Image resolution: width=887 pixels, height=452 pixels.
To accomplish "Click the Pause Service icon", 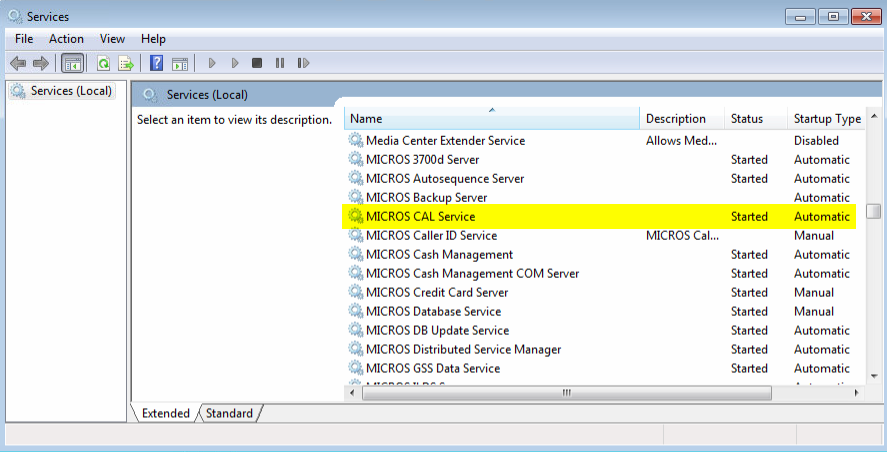I will 279,63.
